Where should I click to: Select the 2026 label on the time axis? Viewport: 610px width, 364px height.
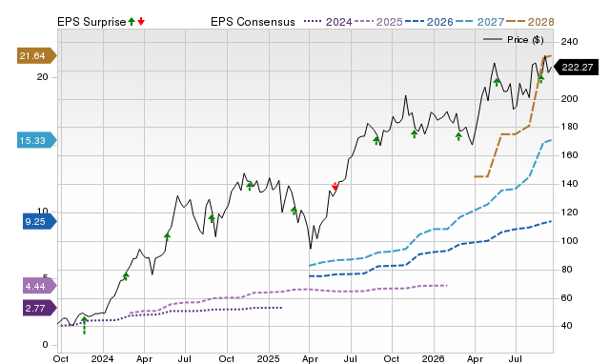pos(434,358)
